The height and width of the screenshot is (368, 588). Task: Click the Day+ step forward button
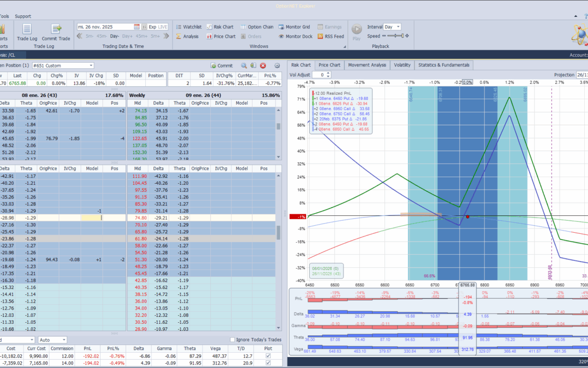click(127, 36)
